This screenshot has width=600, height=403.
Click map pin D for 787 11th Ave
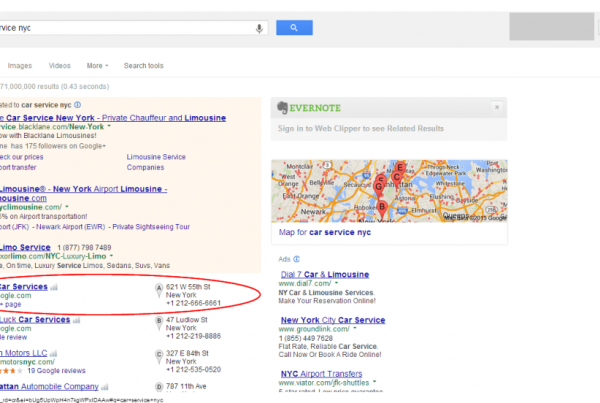coord(159,387)
